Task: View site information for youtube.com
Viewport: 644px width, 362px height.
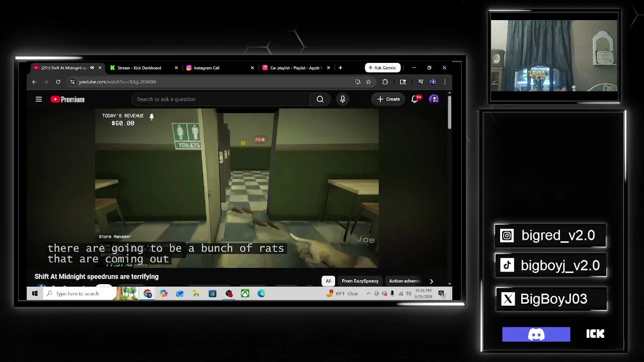Action: point(72,82)
